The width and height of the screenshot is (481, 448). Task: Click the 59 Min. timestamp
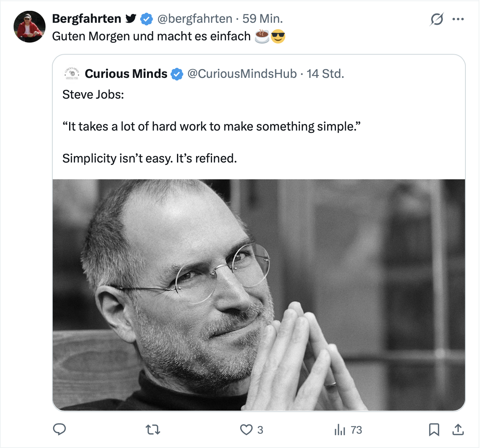tap(262, 19)
